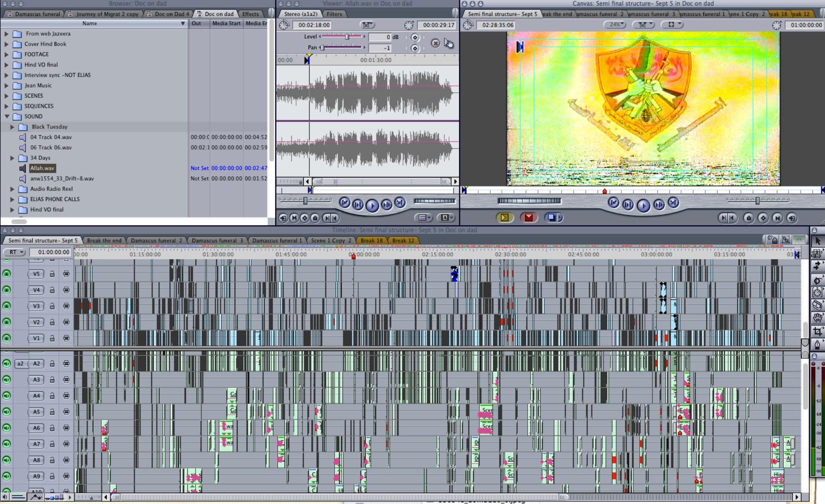Screen dimensions: 825x504
Task: Open the RT pop-up menu in Timeline
Action: [15, 252]
